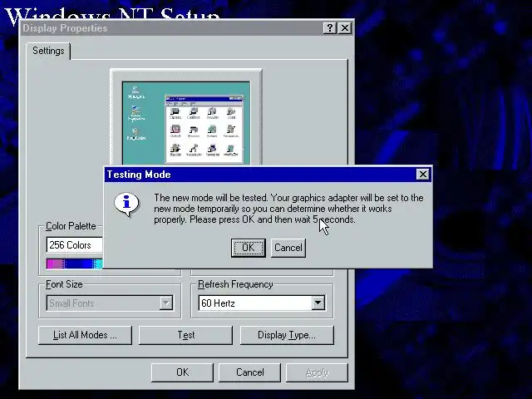Click the Test button in Display Properties
Image resolution: width=532 pixels, height=399 pixels.
(185, 335)
